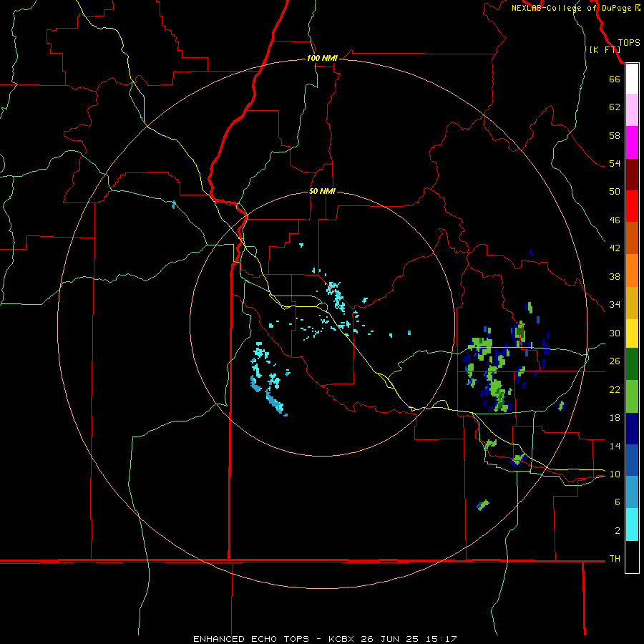Click the 58 legend value
Image resolution: width=644 pixels, height=644 pixels.
(615, 135)
